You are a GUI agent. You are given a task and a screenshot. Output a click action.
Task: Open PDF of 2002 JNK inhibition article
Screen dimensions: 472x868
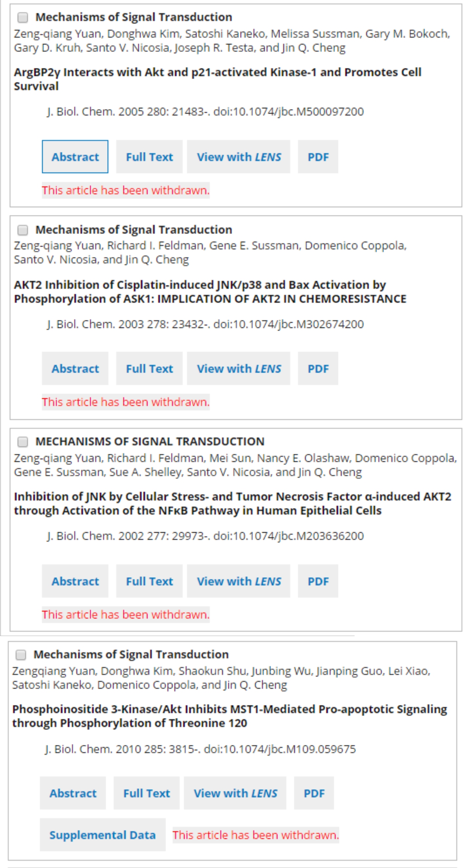(x=318, y=581)
